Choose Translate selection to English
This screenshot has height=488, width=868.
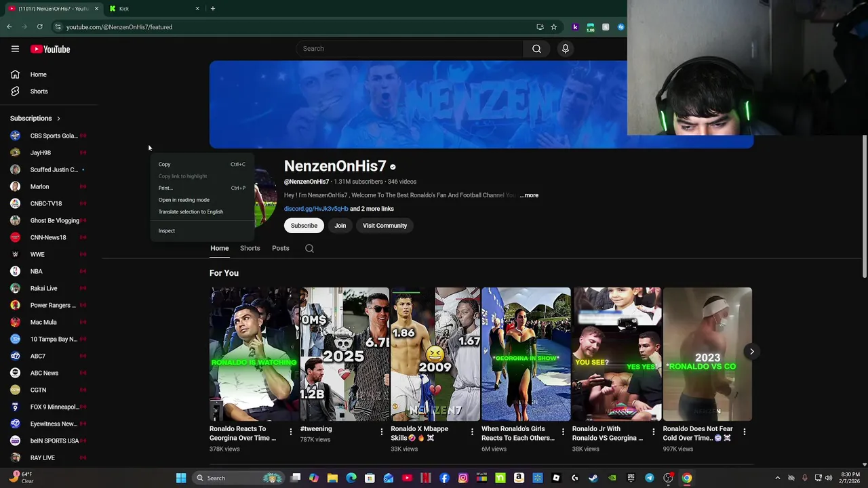pos(201,211)
